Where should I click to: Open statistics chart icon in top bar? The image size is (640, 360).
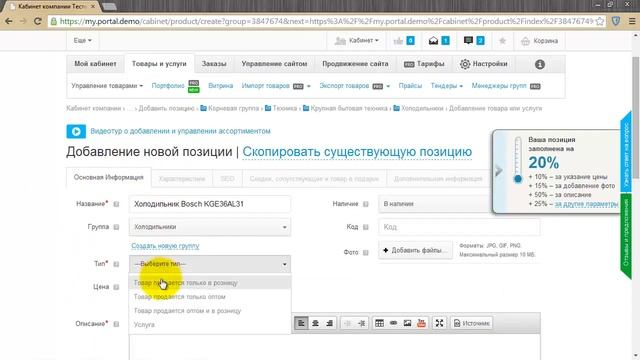[x=398, y=40]
